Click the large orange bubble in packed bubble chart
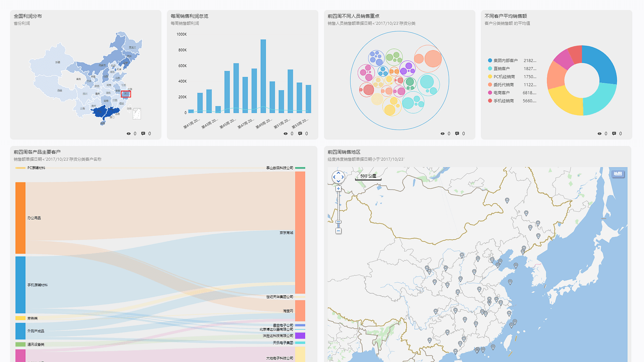Image resolution: width=644 pixels, height=362 pixels. pos(433,59)
